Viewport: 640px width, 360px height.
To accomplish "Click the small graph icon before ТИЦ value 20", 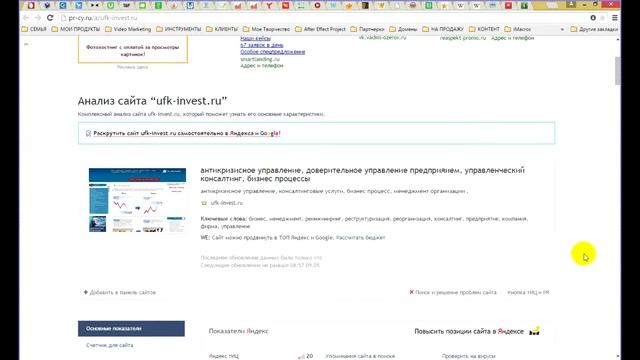I will [301, 356].
